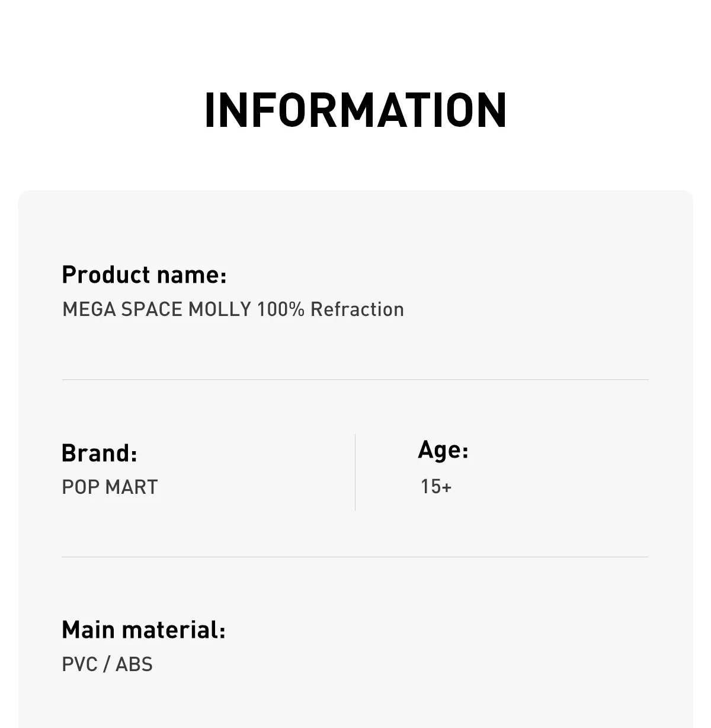Click the "Brand:" label
Screen dimensions: 711x728
(100, 454)
